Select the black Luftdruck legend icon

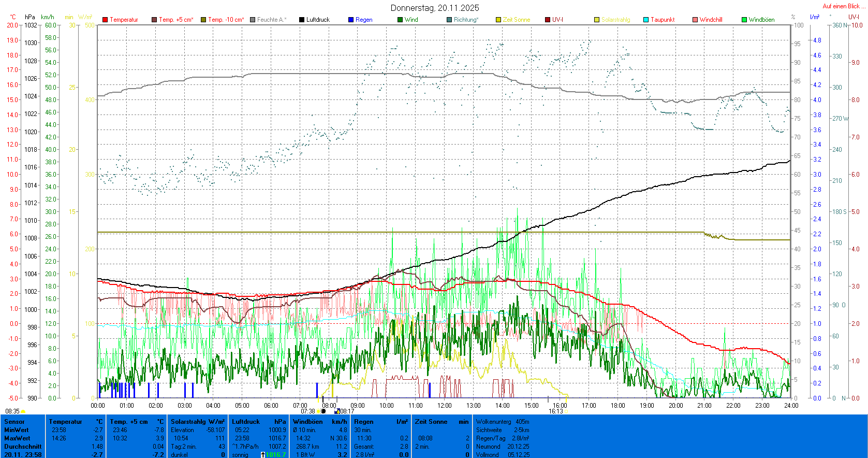pos(302,20)
